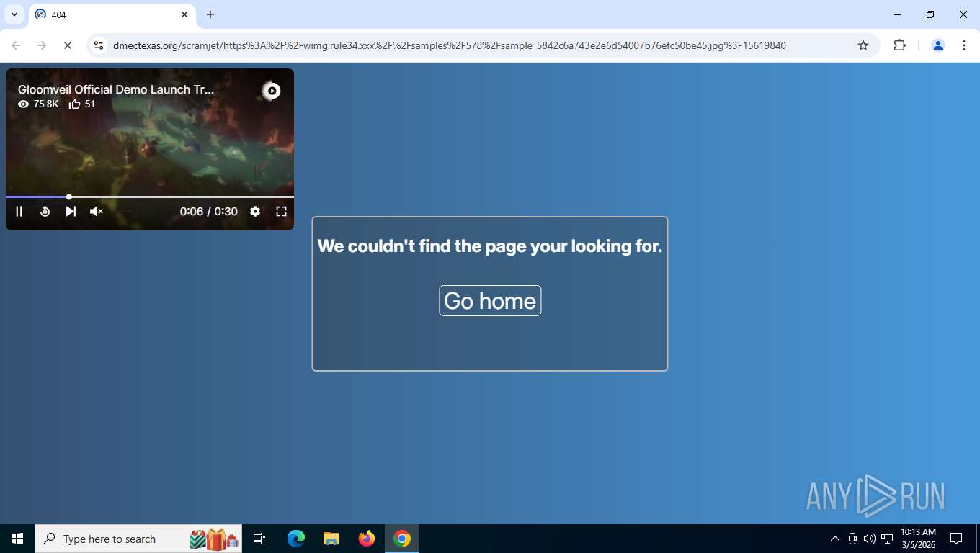Viewport: 980px width, 553px height.
Task: Click the Chrome taskbar icon
Action: [x=402, y=539]
